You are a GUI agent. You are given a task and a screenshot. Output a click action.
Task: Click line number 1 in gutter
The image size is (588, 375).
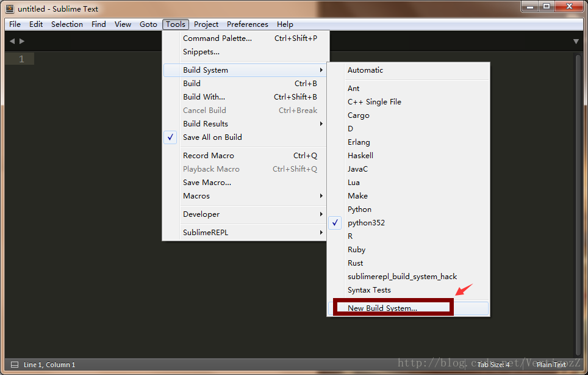(21, 59)
